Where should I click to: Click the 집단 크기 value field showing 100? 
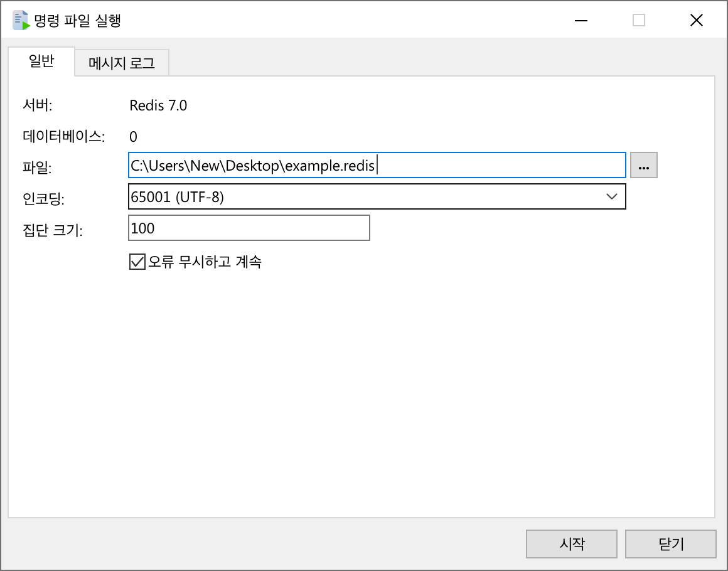pos(249,228)
